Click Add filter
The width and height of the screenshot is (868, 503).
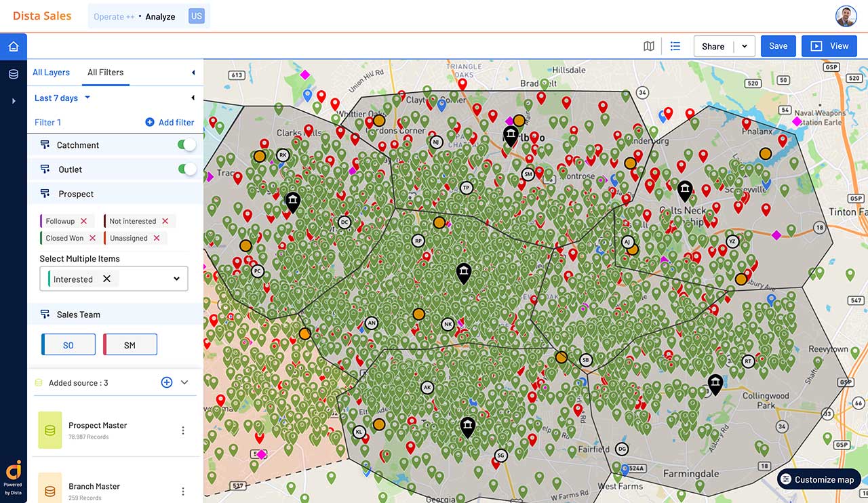(170, 122)
